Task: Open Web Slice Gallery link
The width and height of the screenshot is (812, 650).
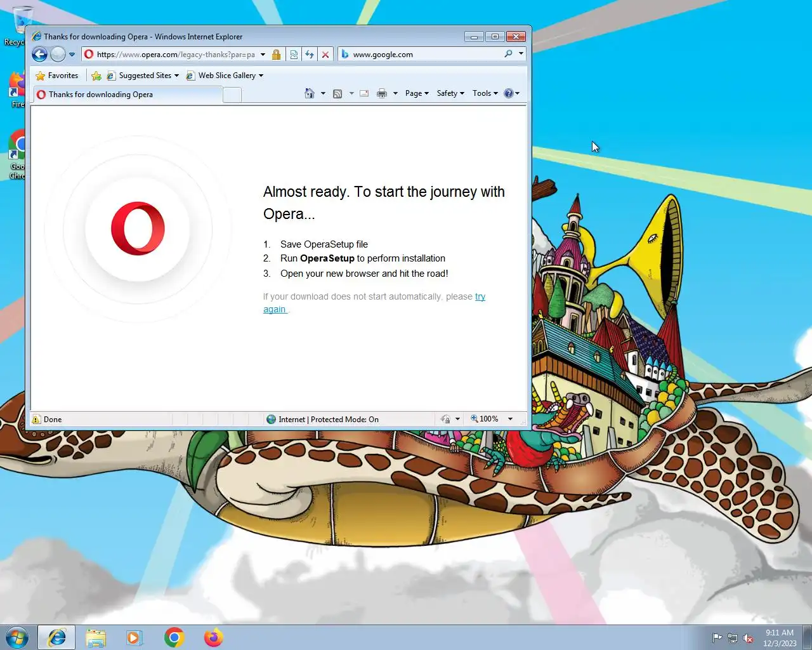Action: pos(224,76)
